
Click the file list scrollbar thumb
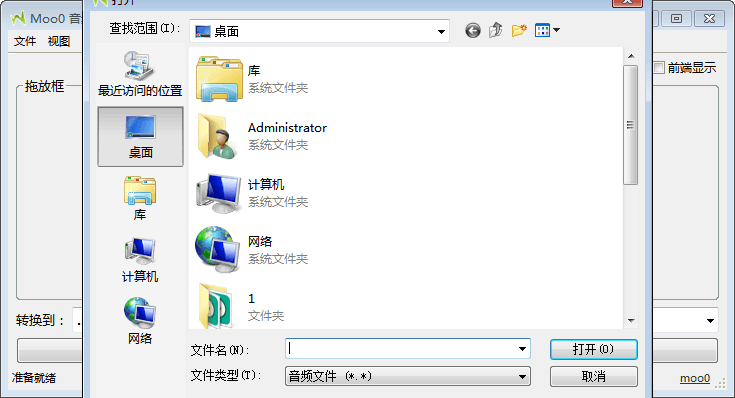click(x=630, y=125)
